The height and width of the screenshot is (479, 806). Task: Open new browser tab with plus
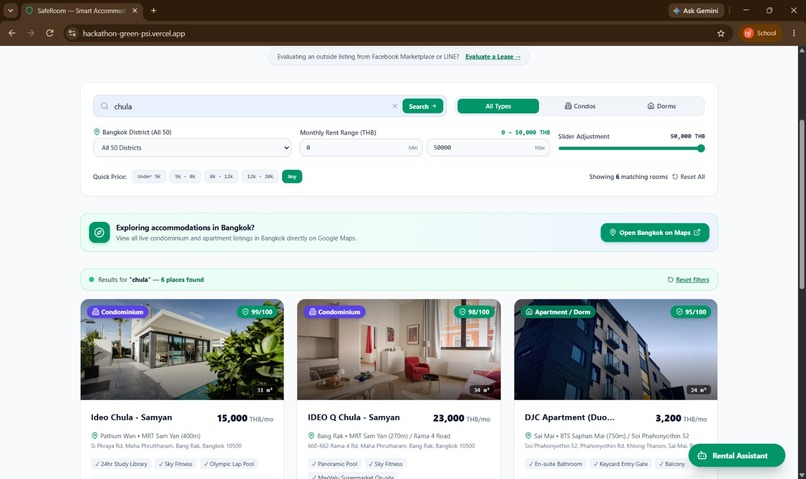153,10
